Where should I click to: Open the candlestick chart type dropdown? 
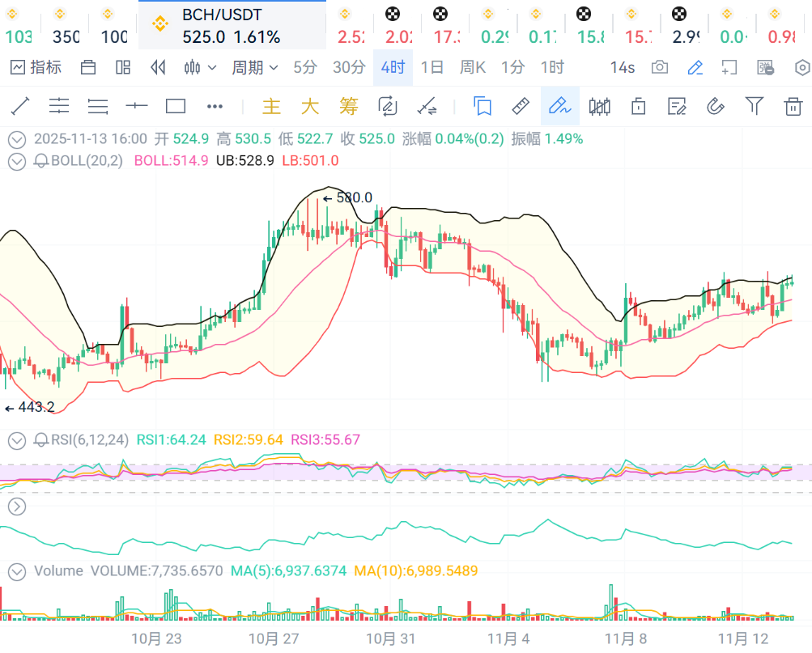coord(201,67)
